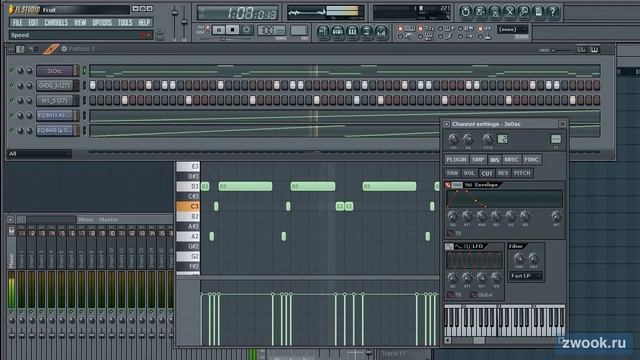Open the CHANNELS menu

click(x=56, y=22)
